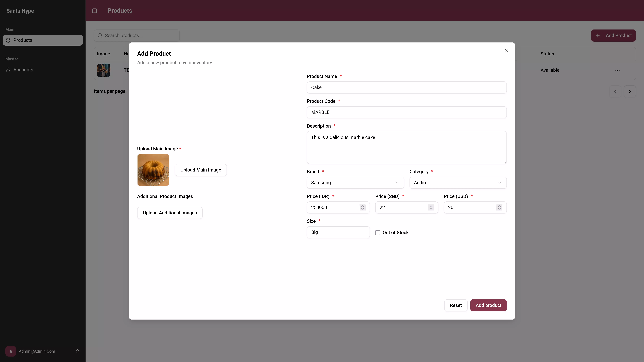644x362 pixels.
Task: Click the Add Product button in header
Action: [x=613, y=36]
